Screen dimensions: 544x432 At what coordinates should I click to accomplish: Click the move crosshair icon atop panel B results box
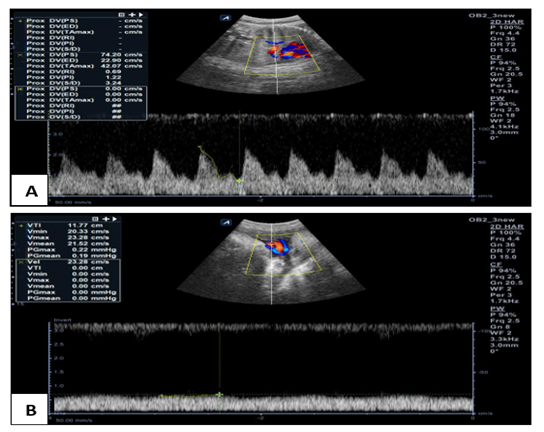point(106,219)
